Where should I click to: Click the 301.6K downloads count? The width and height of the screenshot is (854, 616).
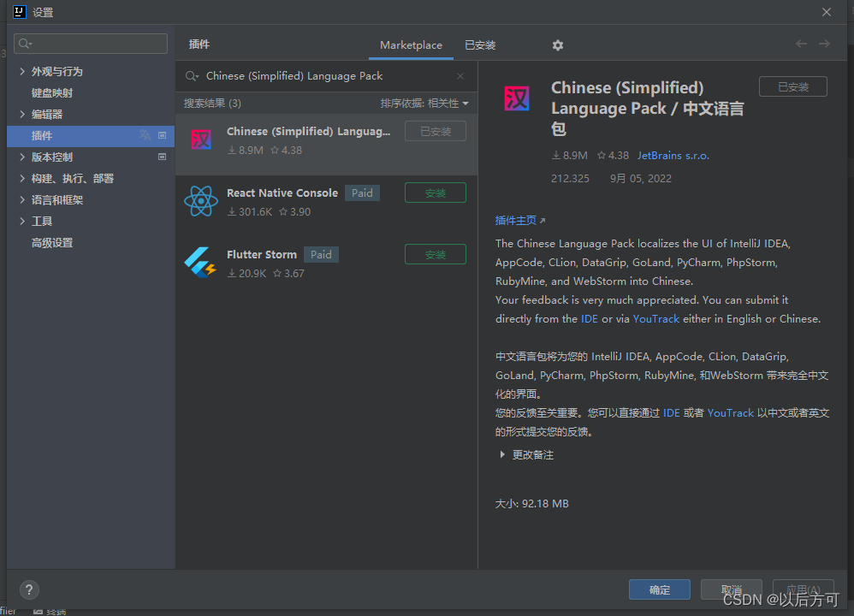(x=250, y=212)
